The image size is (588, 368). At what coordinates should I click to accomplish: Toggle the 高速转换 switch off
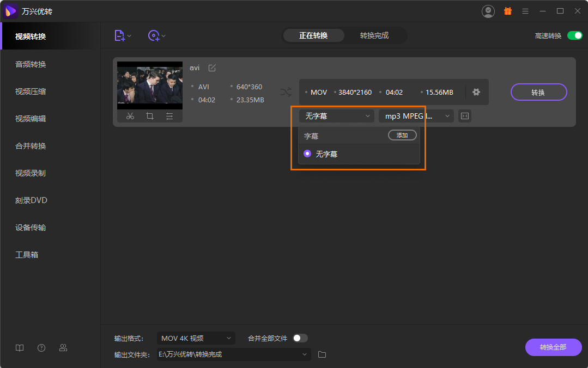coord(574,36)
